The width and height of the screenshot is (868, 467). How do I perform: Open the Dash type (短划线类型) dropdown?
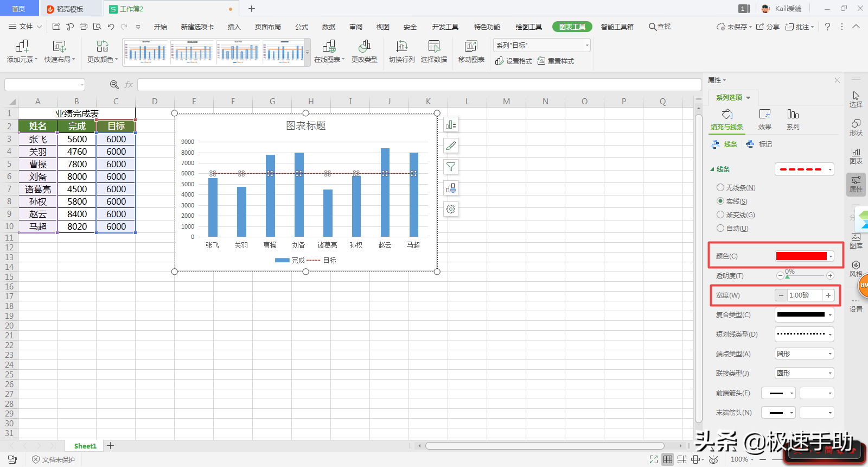click(x=805, y=334)
